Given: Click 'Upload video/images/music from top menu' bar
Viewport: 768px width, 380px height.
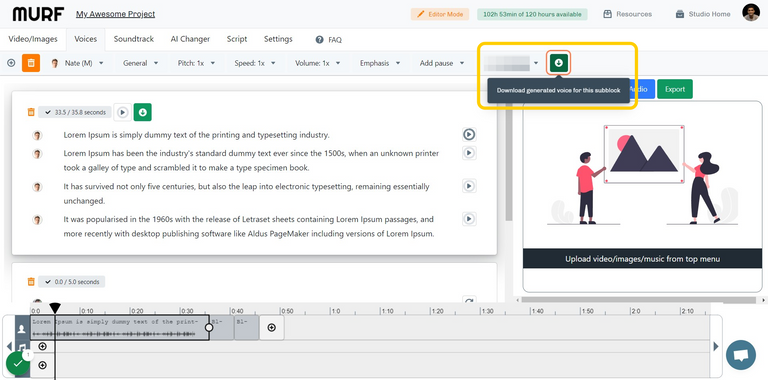Looking at the screenshot, I should click(x=642, y=259).
